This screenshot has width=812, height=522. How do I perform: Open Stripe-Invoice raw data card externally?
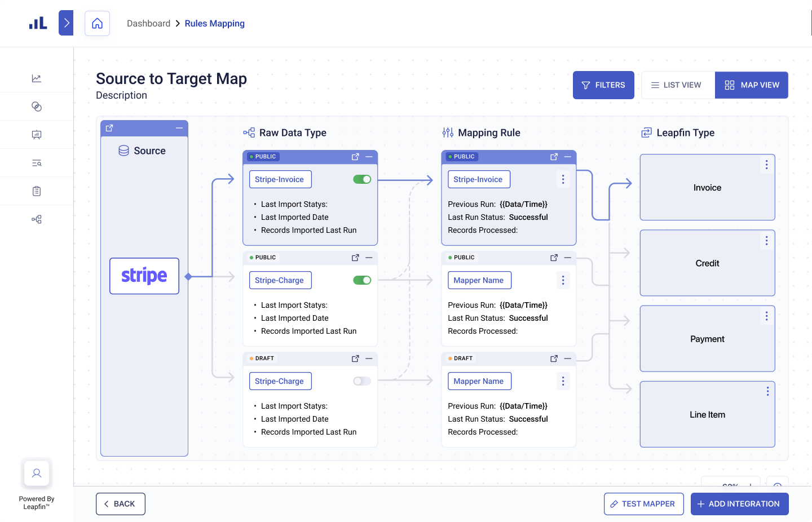355,157
